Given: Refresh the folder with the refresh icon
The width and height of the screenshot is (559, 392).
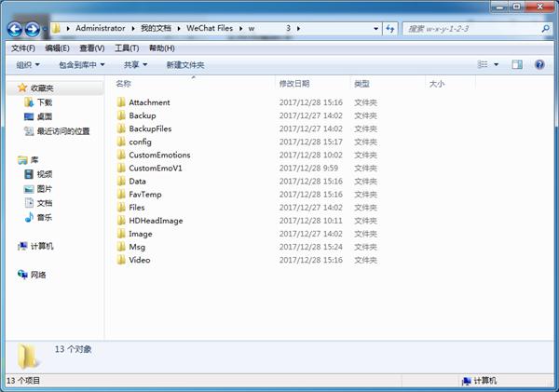Looking at the screenshot, I should (x=390, y=29).
